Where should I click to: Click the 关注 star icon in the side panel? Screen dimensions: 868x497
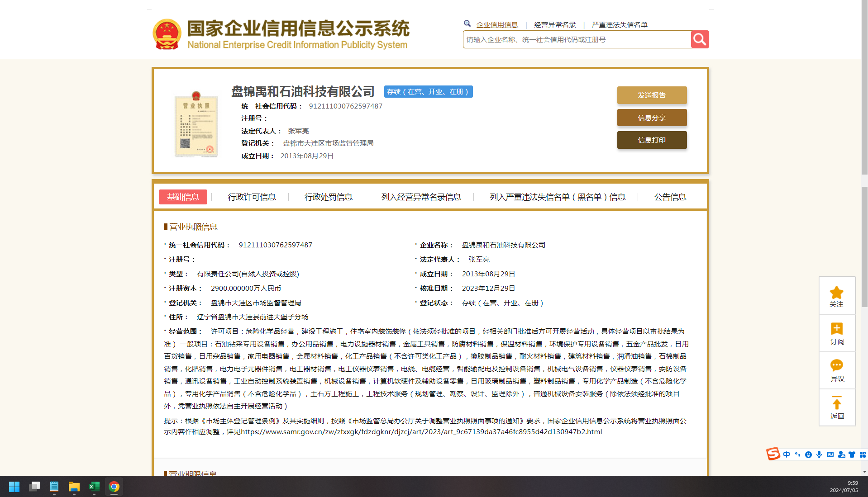click(x=837, y=293)
